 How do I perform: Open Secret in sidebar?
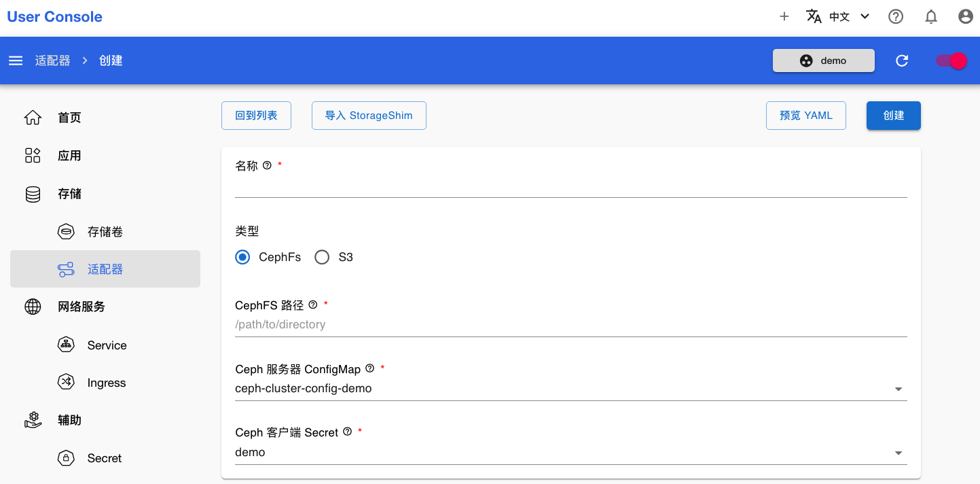point(105,458)
